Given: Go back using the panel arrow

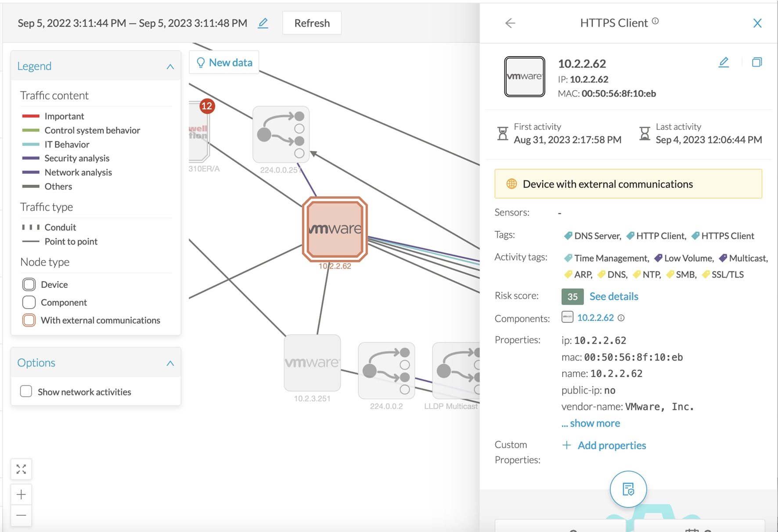Looking at the screenshot, I should pyautogui.click(x=510, y=23).
